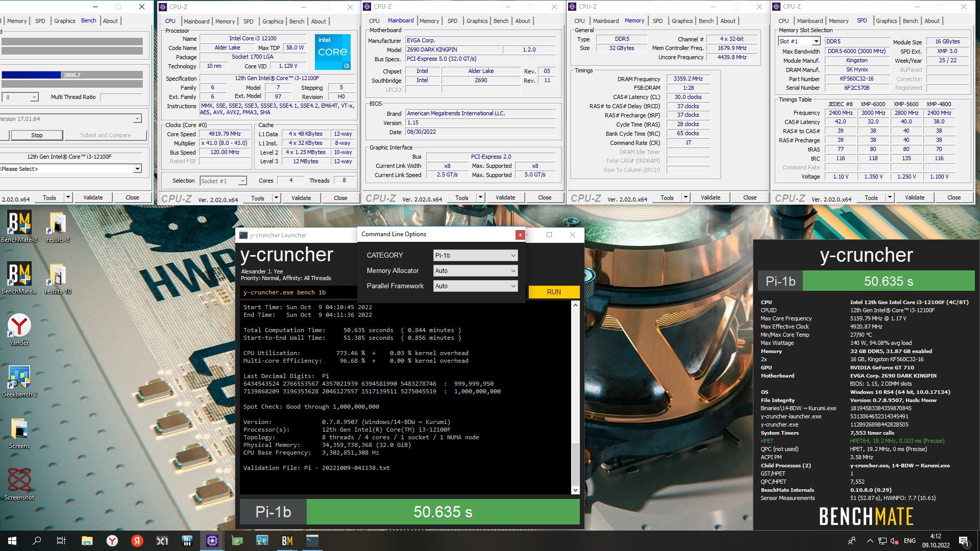The image size is (980, 551).
Task: Expand Tools arrow in the Mainboard window
Action: (x=480, y=197)
